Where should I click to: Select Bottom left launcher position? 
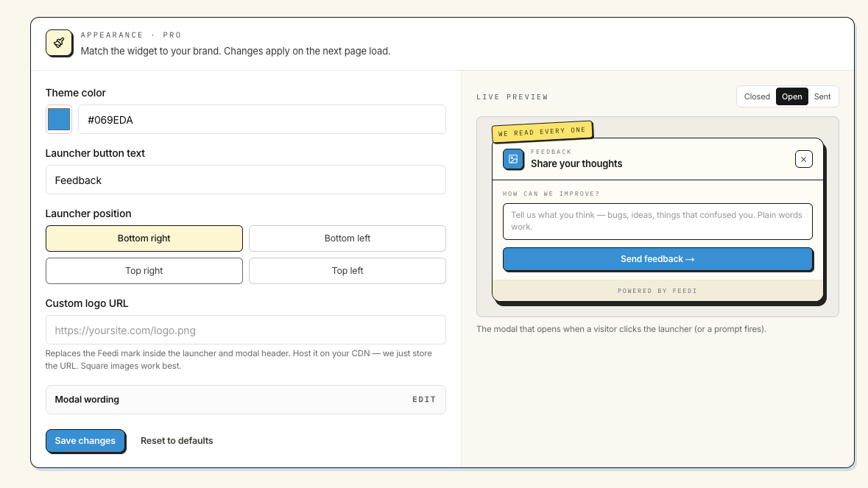347,238
